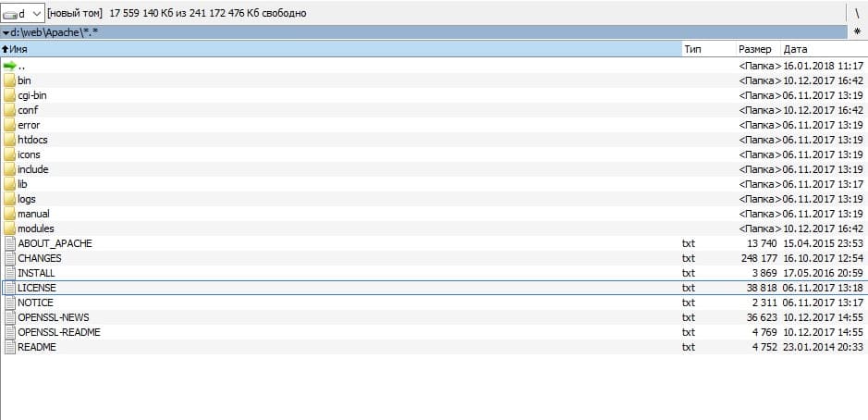Select the bin folder icon
The image size is (868, 420).
9,80
